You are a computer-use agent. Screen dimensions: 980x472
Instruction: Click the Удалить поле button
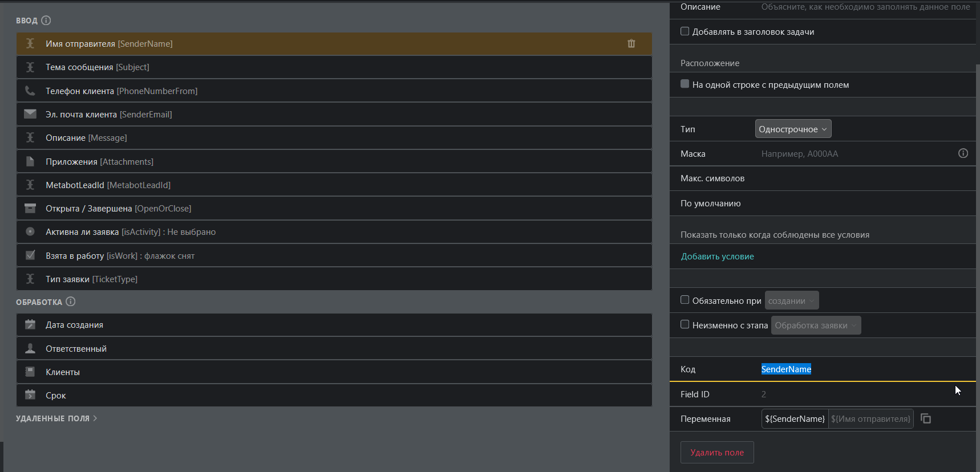coord(717,452)
